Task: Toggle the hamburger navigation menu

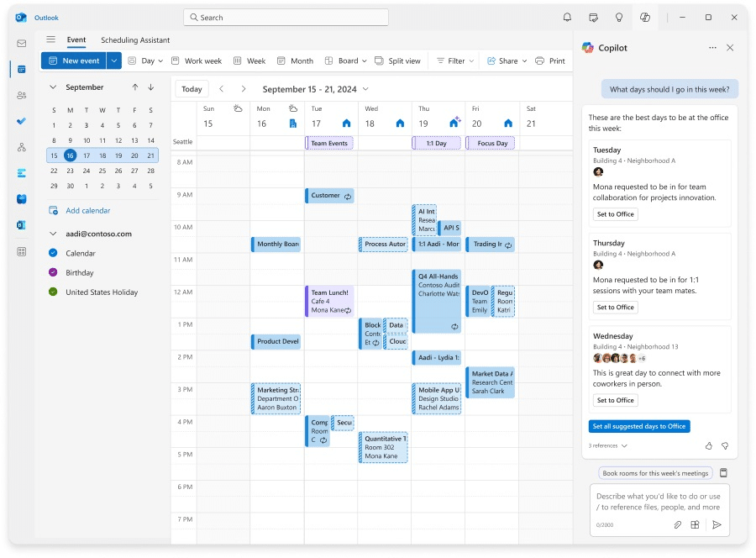Action: pyautogui.click(x=50, y=39)
